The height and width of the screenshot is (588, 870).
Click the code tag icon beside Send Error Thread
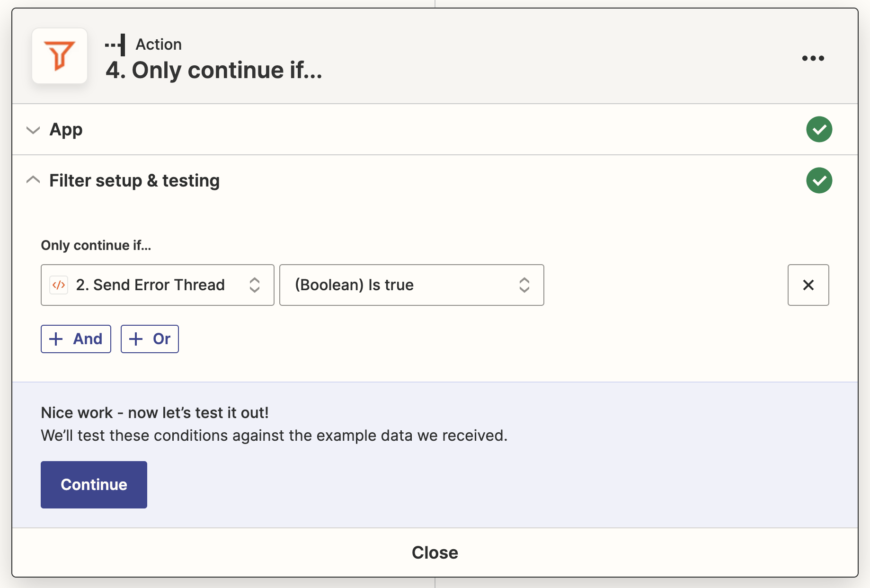click(x=58, y=285)
